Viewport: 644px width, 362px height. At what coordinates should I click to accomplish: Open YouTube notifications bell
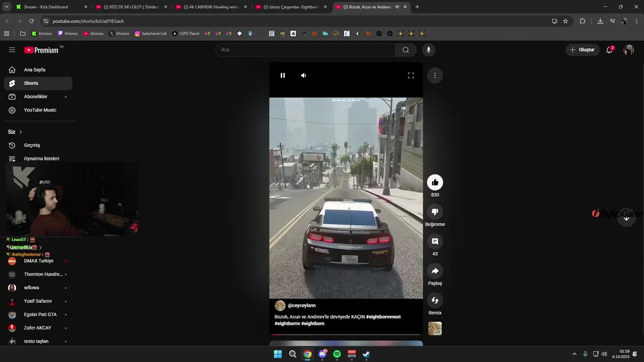click(609, 50)
